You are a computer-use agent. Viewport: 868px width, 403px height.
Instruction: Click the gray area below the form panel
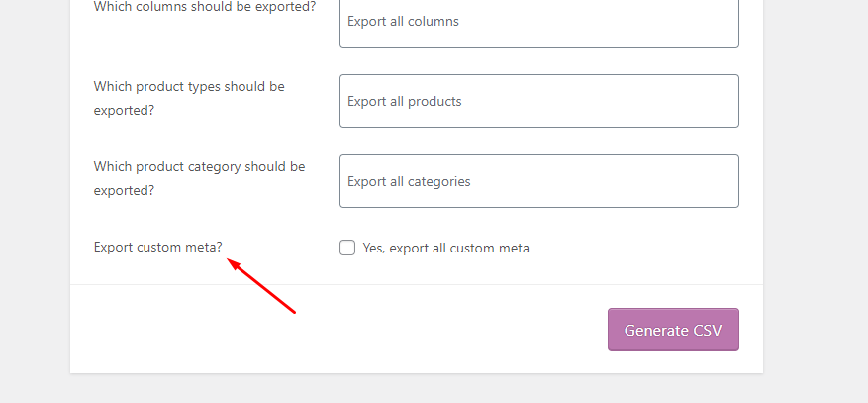416,389
